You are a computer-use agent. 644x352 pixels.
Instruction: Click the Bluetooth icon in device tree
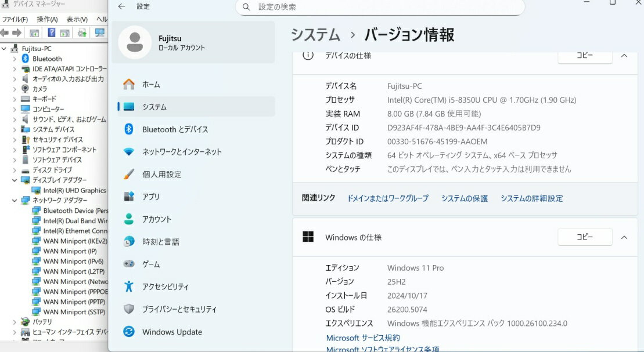26,59
